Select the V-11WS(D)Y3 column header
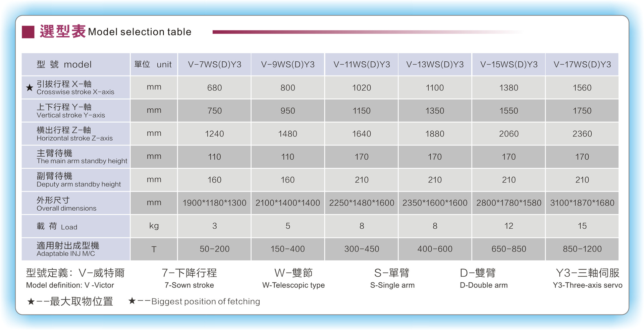644x330 pixels. pos(362,64)
